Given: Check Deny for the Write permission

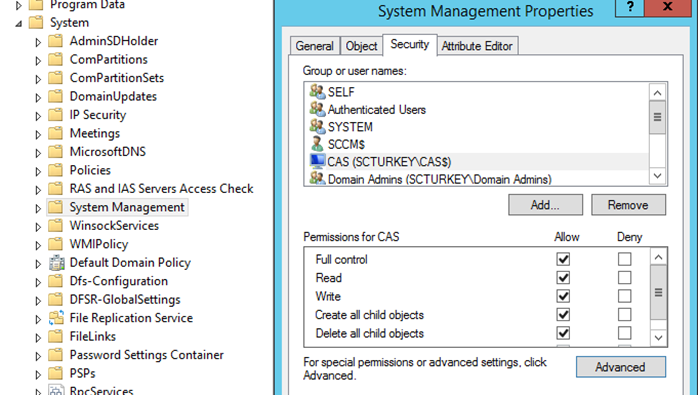Looking at the screenshot, I should click(x=625, y=296).
